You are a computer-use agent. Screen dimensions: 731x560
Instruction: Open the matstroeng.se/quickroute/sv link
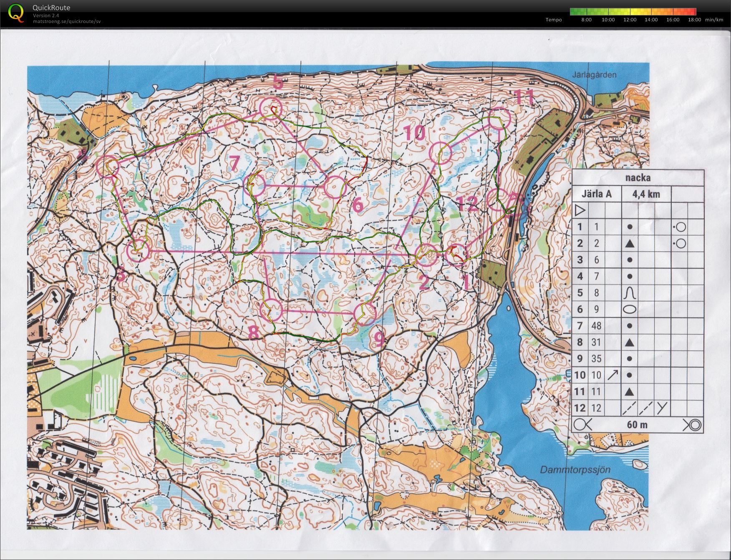[67, 21]
